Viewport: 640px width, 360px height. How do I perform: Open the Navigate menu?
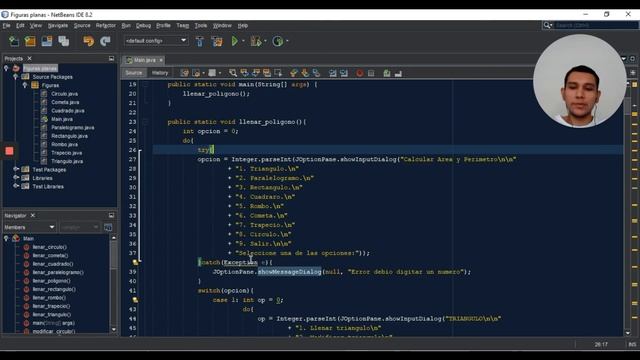point(58,25)
